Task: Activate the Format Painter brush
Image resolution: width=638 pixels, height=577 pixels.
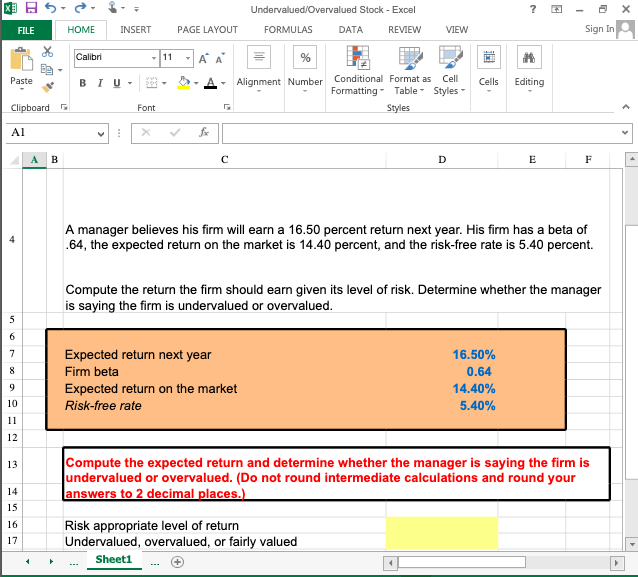Action: [x=48, y=87]
